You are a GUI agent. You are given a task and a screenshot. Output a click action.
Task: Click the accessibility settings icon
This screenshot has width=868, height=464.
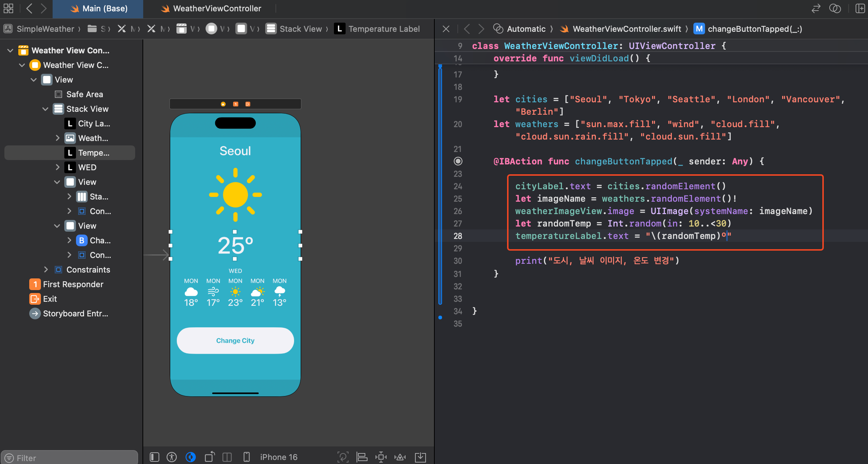172,457
